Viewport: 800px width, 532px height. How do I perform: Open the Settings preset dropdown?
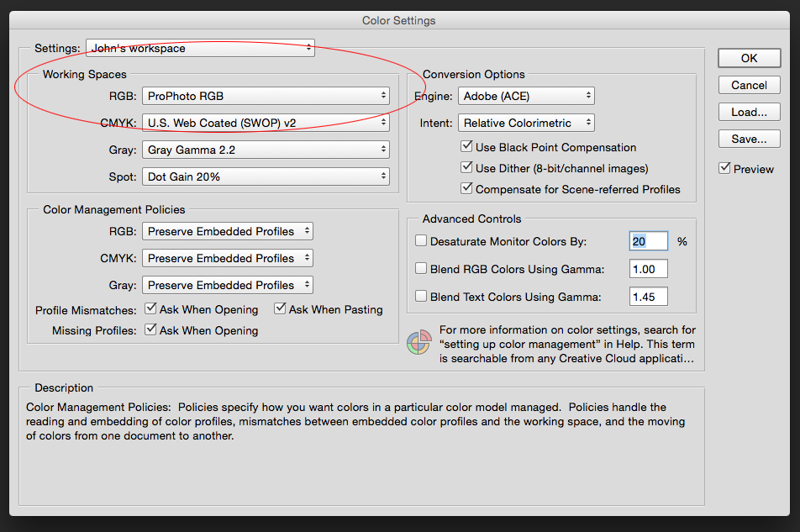coord(200,48)
